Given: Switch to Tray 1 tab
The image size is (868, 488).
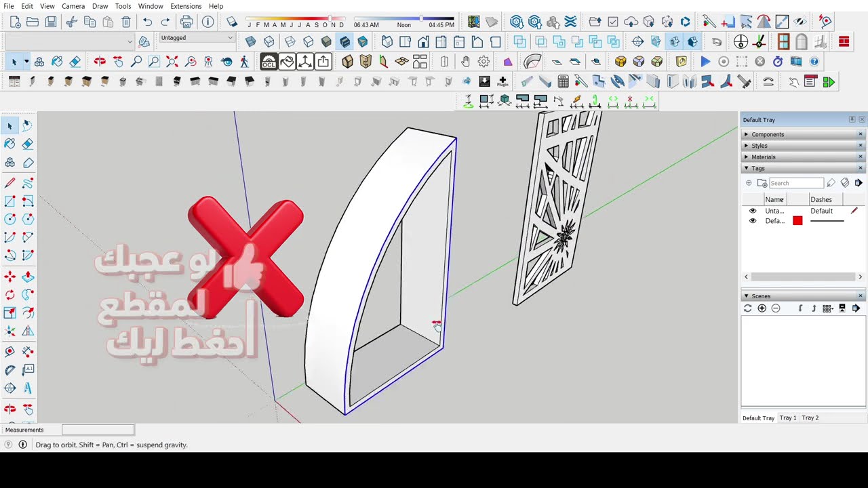Looking at the screenshot, I should tap(788, 418).
